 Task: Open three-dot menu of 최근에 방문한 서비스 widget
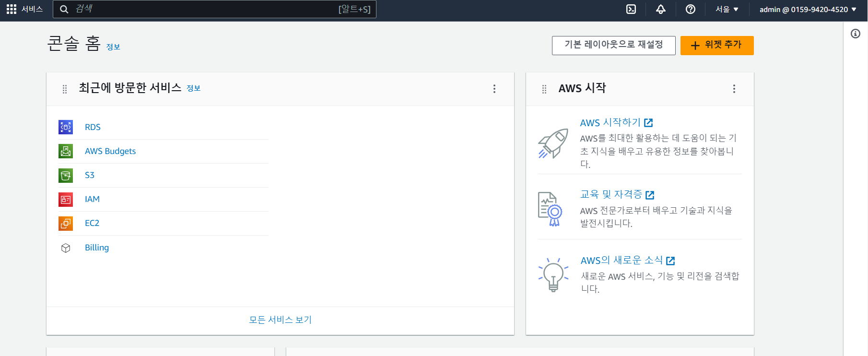click(494, 89)
